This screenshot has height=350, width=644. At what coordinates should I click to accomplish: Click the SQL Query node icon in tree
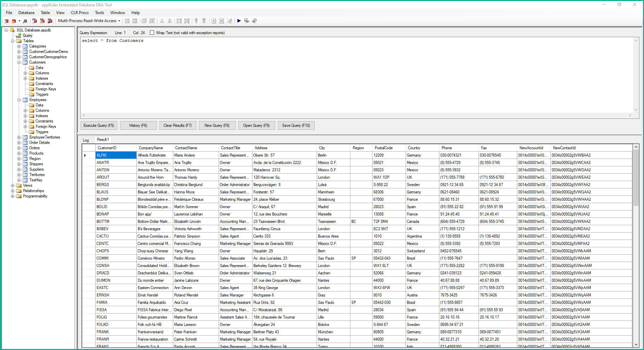19,35
